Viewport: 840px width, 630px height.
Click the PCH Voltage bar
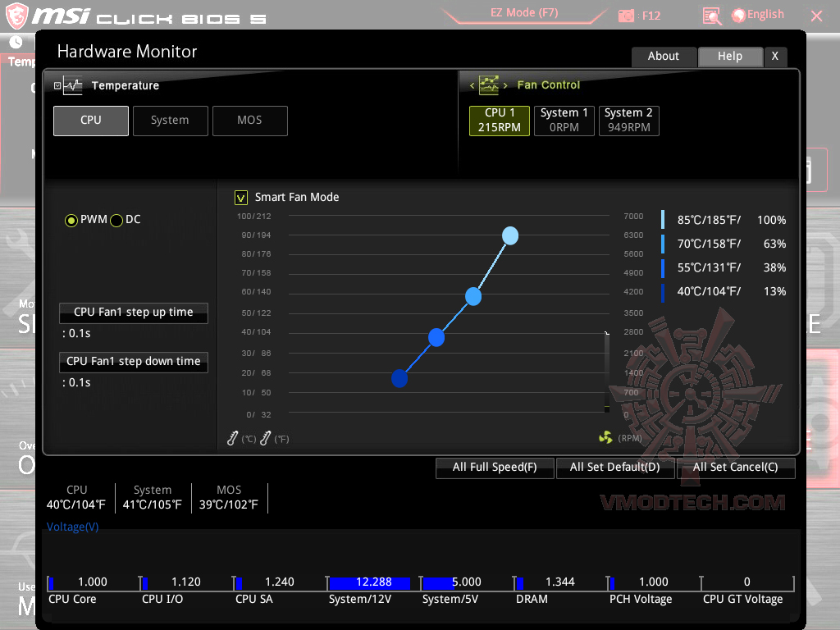(654, 583)
